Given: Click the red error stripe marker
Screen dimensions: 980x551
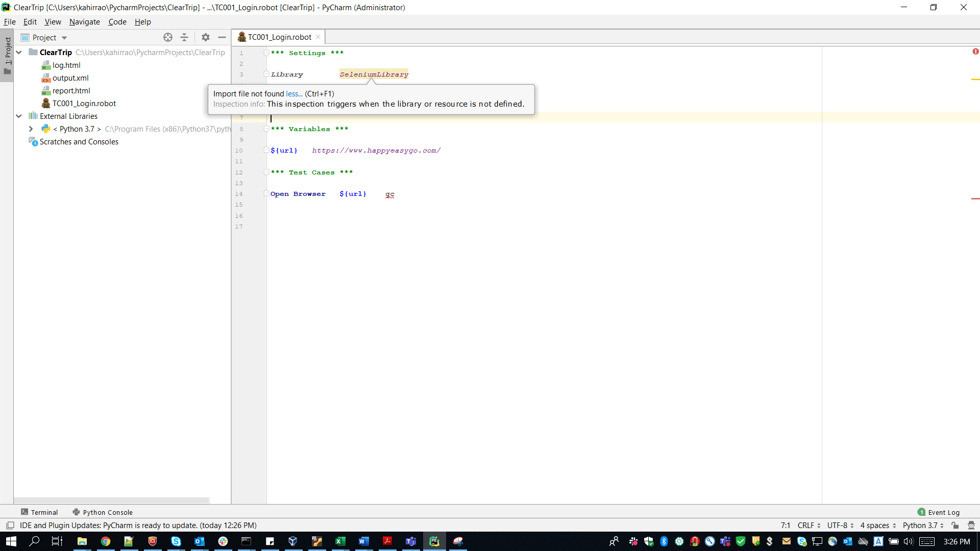Looking at the screenshot, I should (975, 198).
